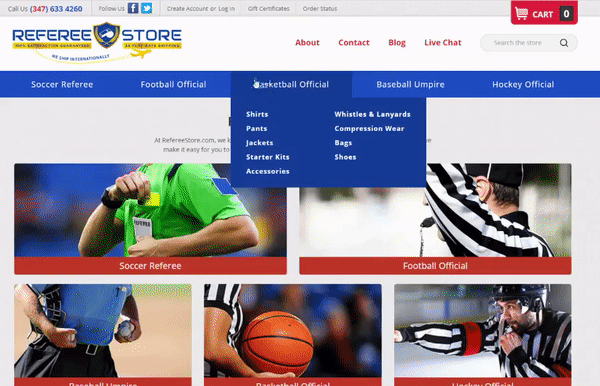Click the Create Account link
The height and width of the screenshot is (386, 600).
[x=187, y=8]
